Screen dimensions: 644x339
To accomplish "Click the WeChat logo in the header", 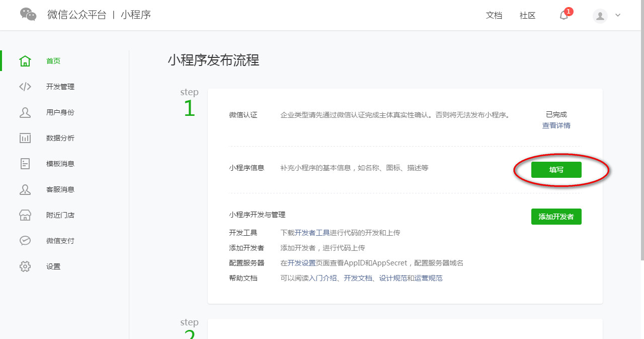I will click(x=28, y=15).
